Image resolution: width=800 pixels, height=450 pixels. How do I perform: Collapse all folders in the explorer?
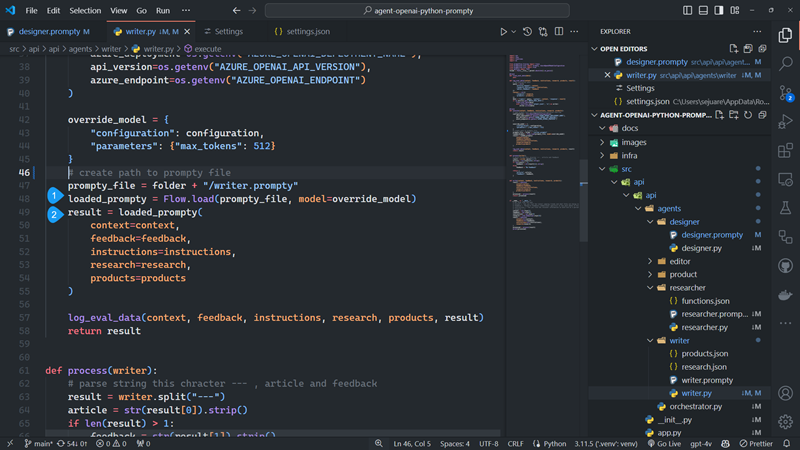(762, 115)
